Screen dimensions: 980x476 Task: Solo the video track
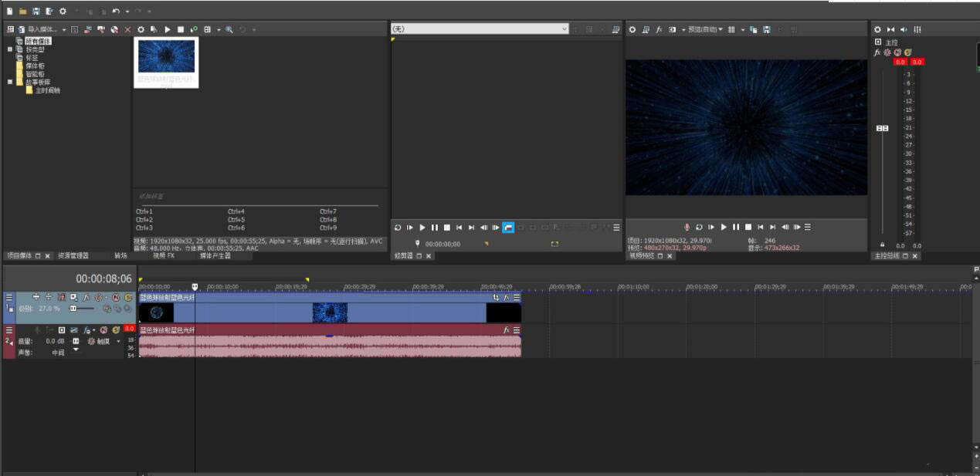tap(127, 297)
